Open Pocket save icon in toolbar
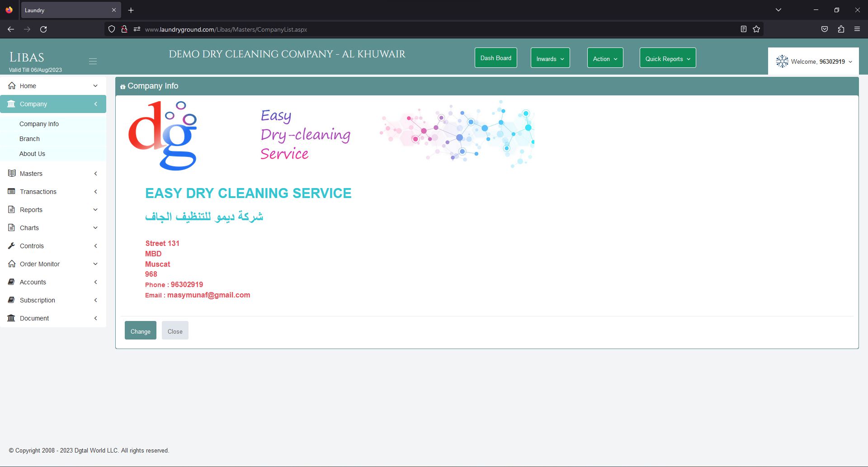This screenshot has height=467, width=868. coord(825,29)
